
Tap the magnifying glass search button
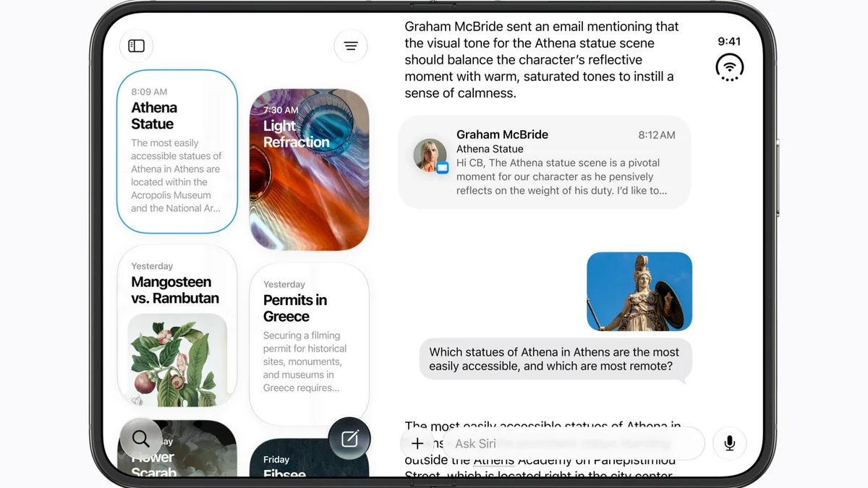click(141, 438)
